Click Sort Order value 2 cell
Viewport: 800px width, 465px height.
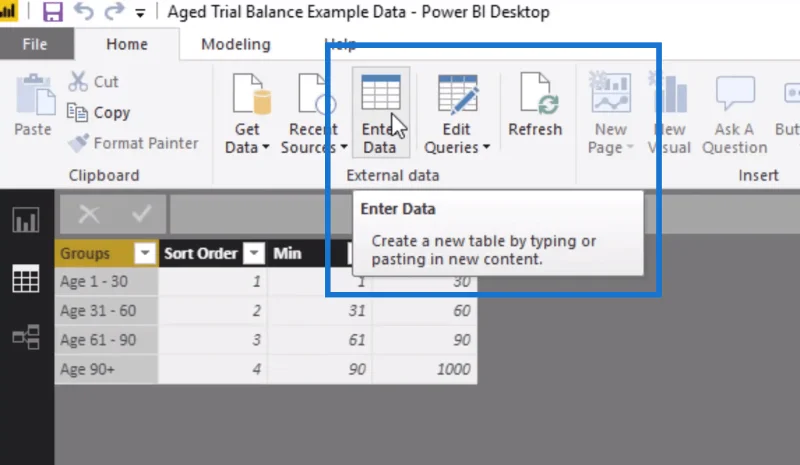click(213, 310)
